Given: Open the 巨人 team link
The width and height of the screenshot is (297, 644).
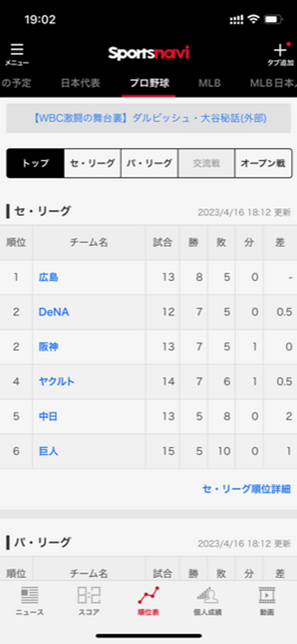Looking at the screenshot, I should pyautogui.click(x=48, y=451).
